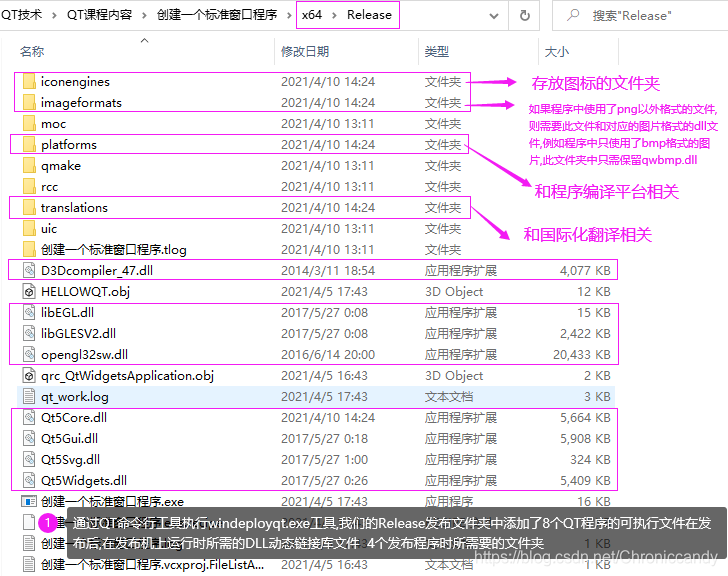
Task: Select the qrc_QtWidgetsApplication.obj file name
Action: click(x=128, y=375)
